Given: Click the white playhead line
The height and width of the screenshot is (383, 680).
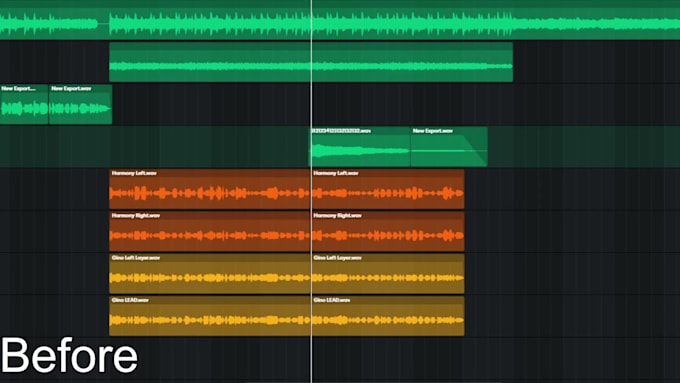Looking at the screenshot, I should (x=311, y=191).
